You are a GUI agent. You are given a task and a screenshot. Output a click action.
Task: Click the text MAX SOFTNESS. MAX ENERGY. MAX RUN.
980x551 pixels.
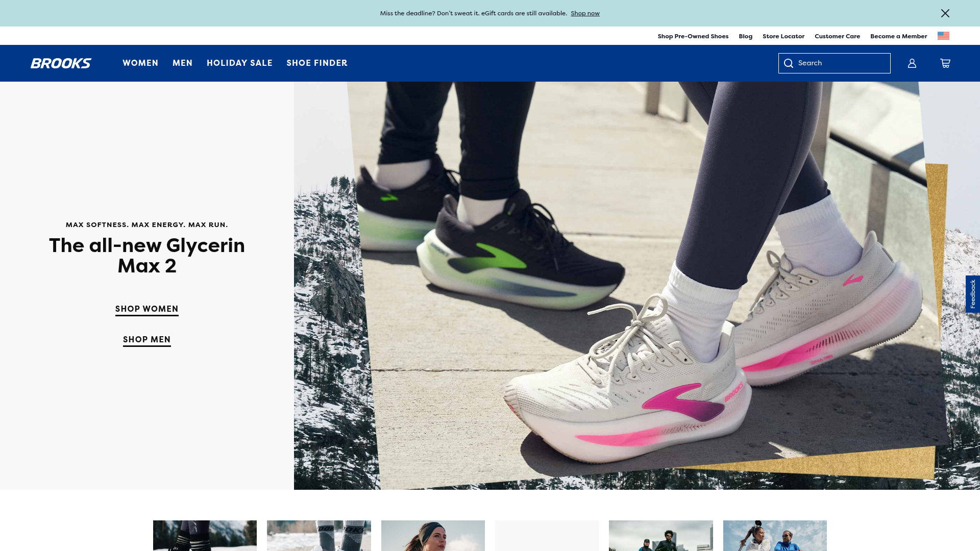[x=147, y=225]
